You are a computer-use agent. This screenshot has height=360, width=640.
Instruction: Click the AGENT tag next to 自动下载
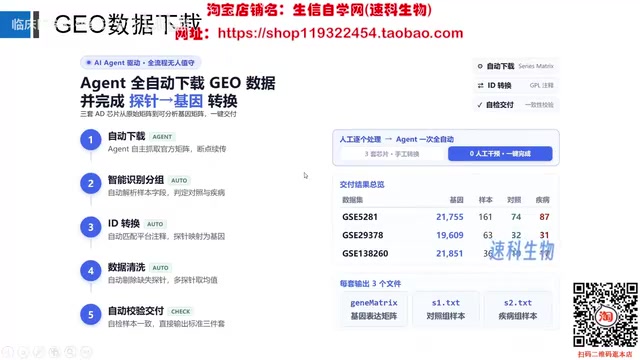coord(162,137)
